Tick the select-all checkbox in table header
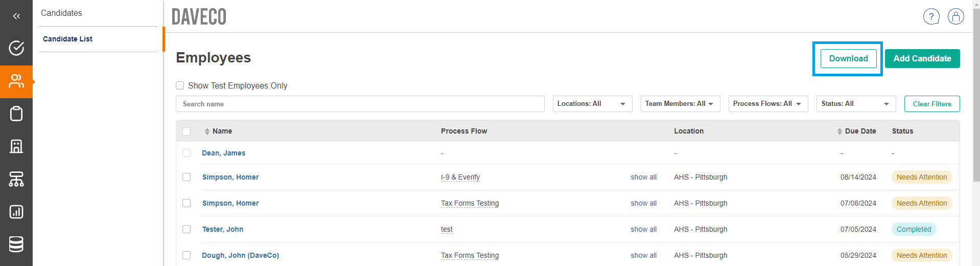The height and width of the screenshot is (266, 980). [186, 131]
